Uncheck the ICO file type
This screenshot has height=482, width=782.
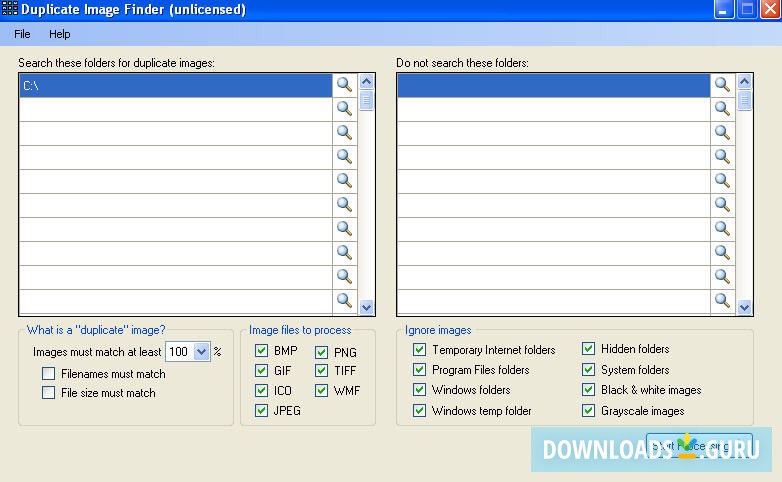click(261, 390)
